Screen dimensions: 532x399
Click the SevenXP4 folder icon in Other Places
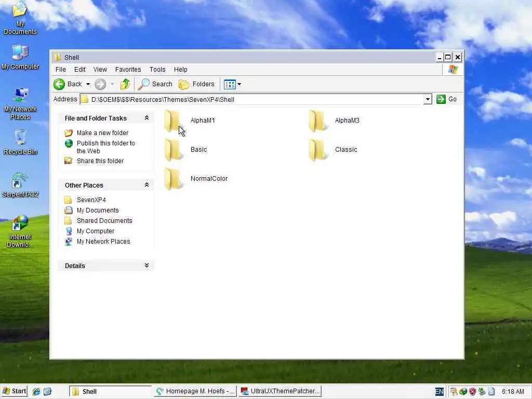click(68, 200)
